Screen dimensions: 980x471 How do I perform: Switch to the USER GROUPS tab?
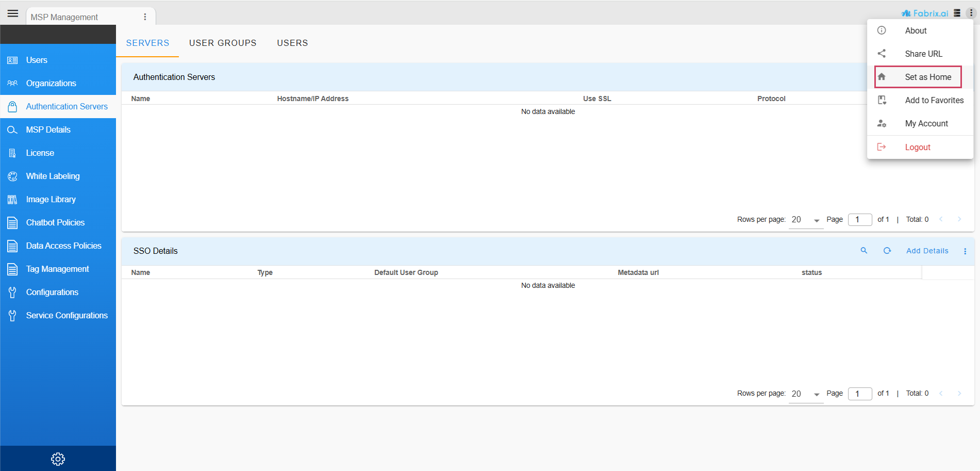[223, 43]
